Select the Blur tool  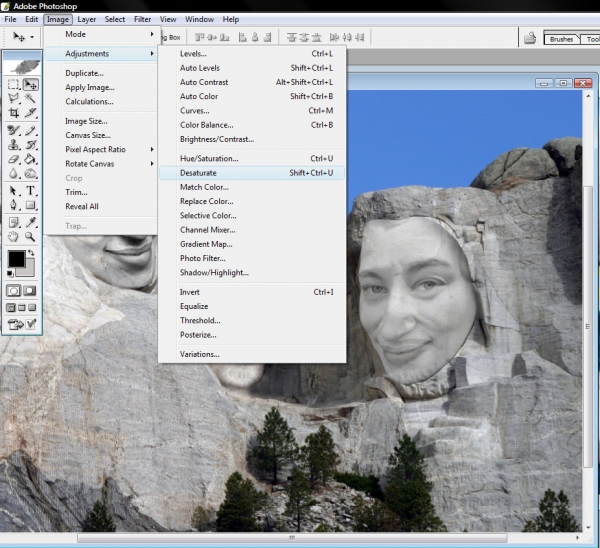tap(14, 173)
